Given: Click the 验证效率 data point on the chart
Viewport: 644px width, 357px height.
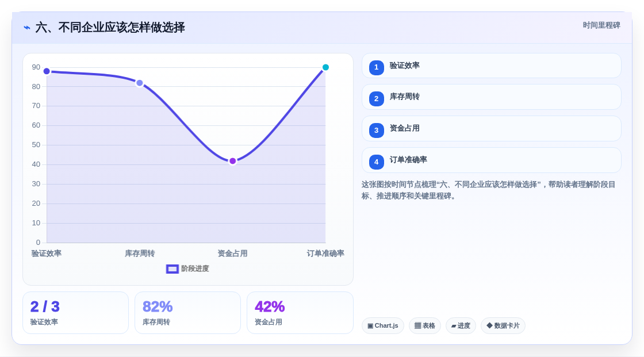Looking at the screenshot, I should pyautogui.click(x=47, y=71).
